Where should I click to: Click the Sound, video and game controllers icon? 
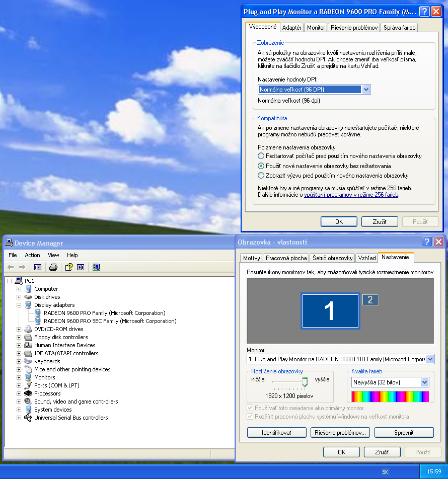coord(28,402)
